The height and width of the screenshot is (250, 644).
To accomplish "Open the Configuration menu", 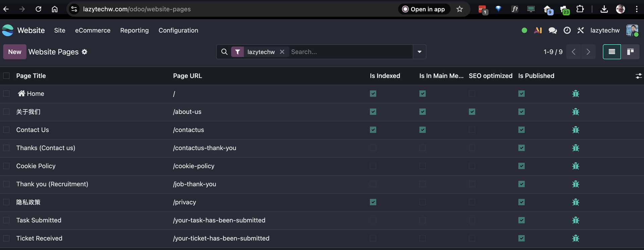I will (x=178, y=30).
